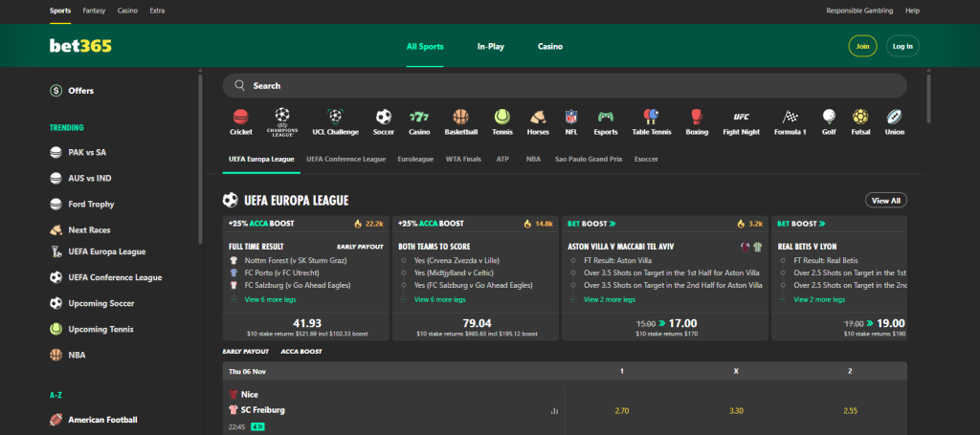Select the Champions League icon
This screenshot has width=980, height=435.
coord(282,121)
